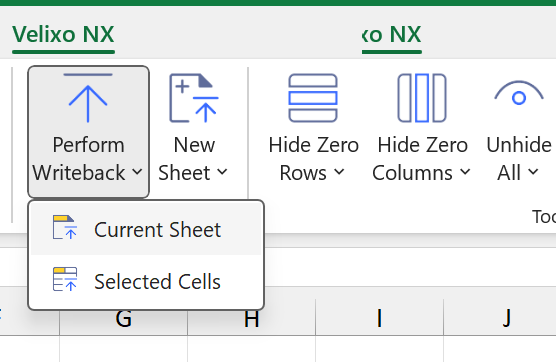Click the Current Sheet writeback icon
556x362 pixels.
pos(65,227)
